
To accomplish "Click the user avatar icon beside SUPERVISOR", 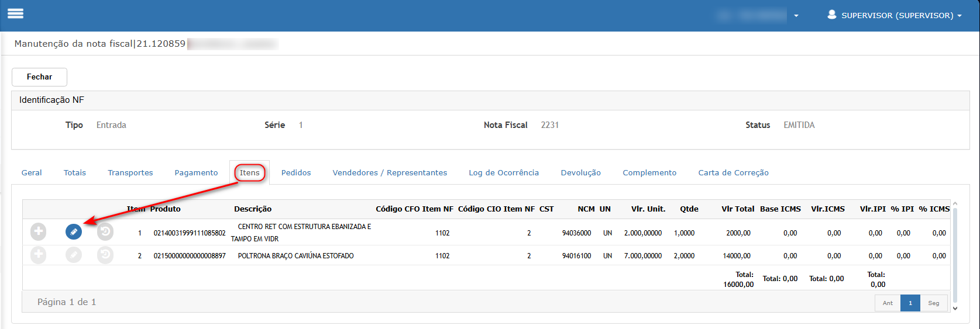I will click(x=831, y=15).
